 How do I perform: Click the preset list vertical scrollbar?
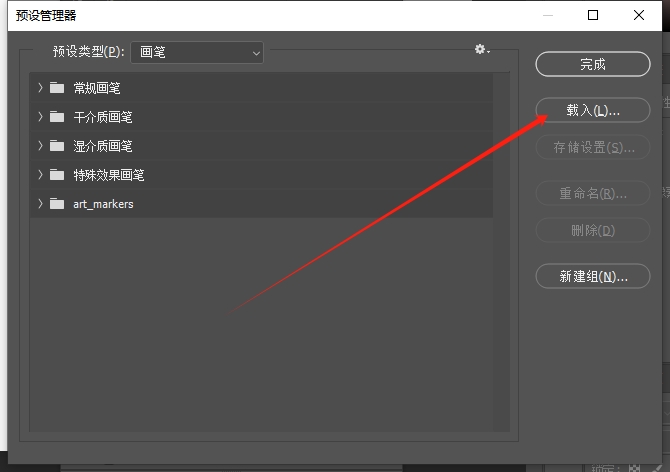pyautogui.click(x=501, y=252)
